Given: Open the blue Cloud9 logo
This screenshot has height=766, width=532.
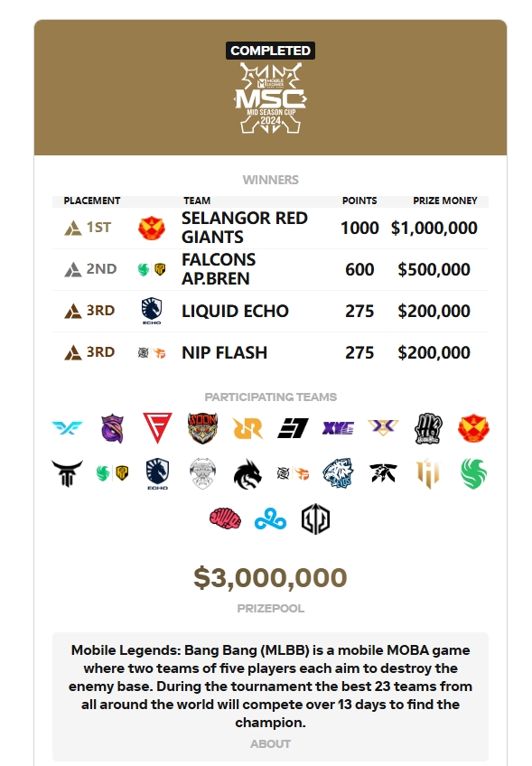Looking at the screenshot, I should (270, 519).
